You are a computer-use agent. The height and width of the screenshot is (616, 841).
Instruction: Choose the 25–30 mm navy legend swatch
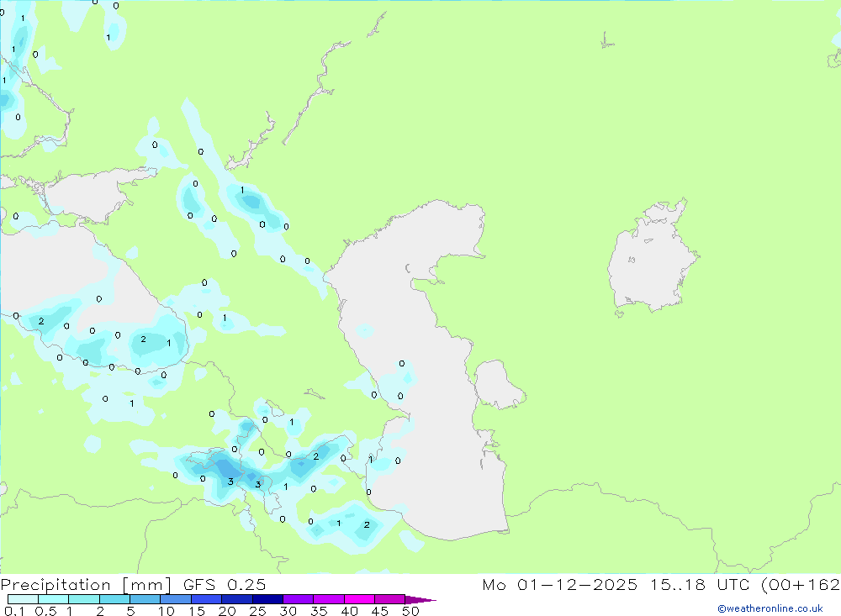coord(267,599)
